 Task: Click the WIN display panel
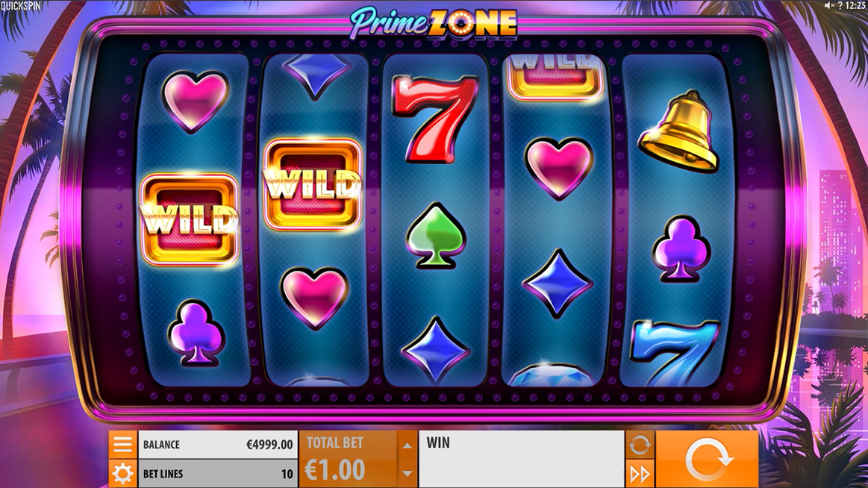pyautogui.click(x=522, y=459)
